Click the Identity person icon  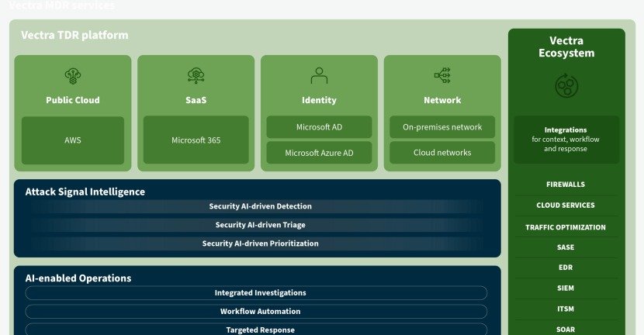tap(319, 76)
